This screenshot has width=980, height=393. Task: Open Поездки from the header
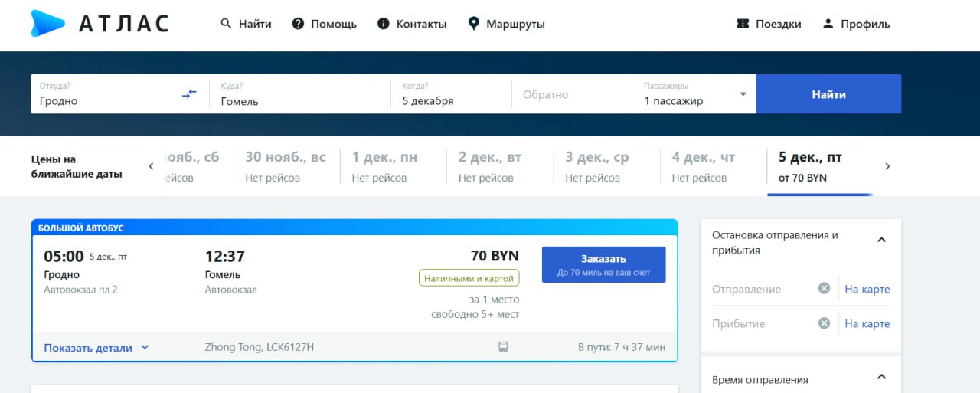click(x=769, y=24)
